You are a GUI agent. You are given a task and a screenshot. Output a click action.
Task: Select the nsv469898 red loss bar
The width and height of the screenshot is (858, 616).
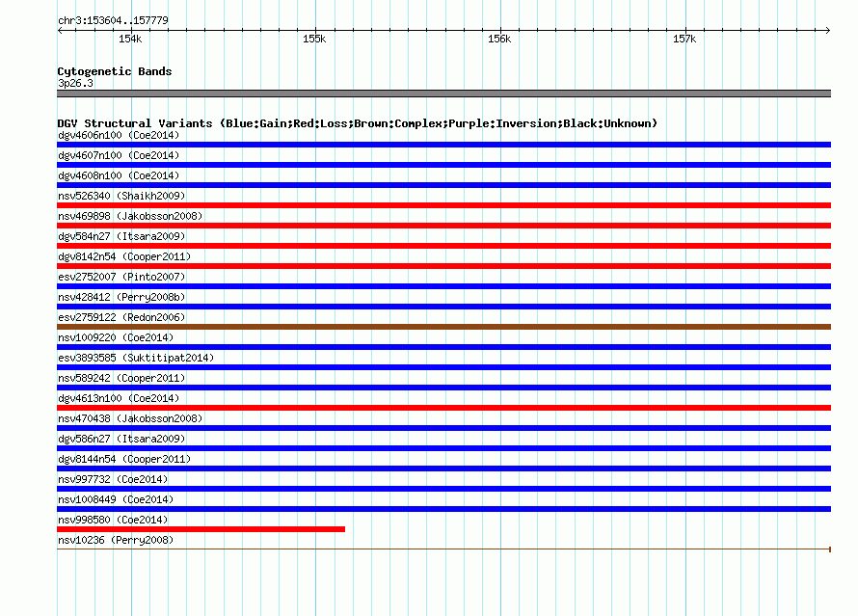(443, 226)
